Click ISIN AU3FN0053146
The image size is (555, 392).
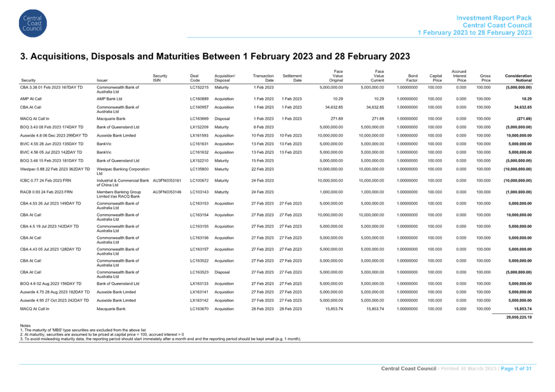(x=167, y=192)
